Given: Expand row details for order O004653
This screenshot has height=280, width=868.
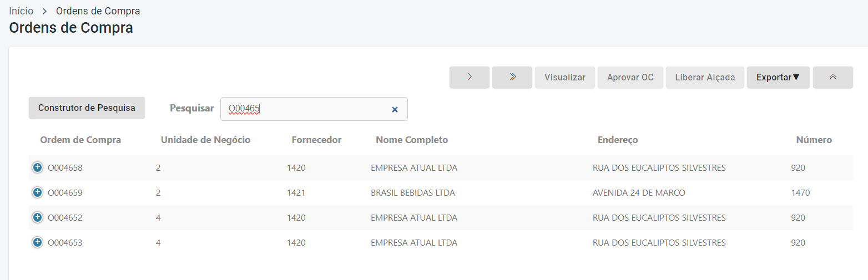Looking at the screenshot, I should tap(37, 242).
